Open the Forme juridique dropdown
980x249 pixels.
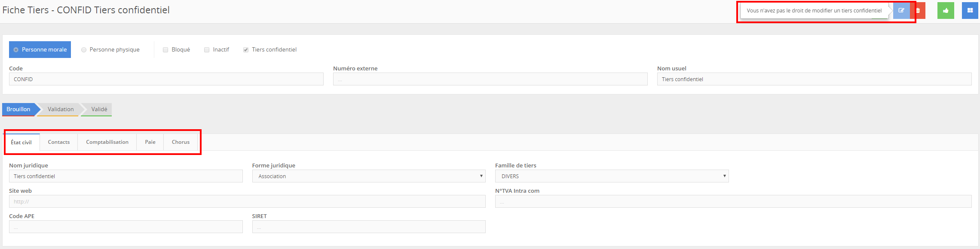(368, 176)
